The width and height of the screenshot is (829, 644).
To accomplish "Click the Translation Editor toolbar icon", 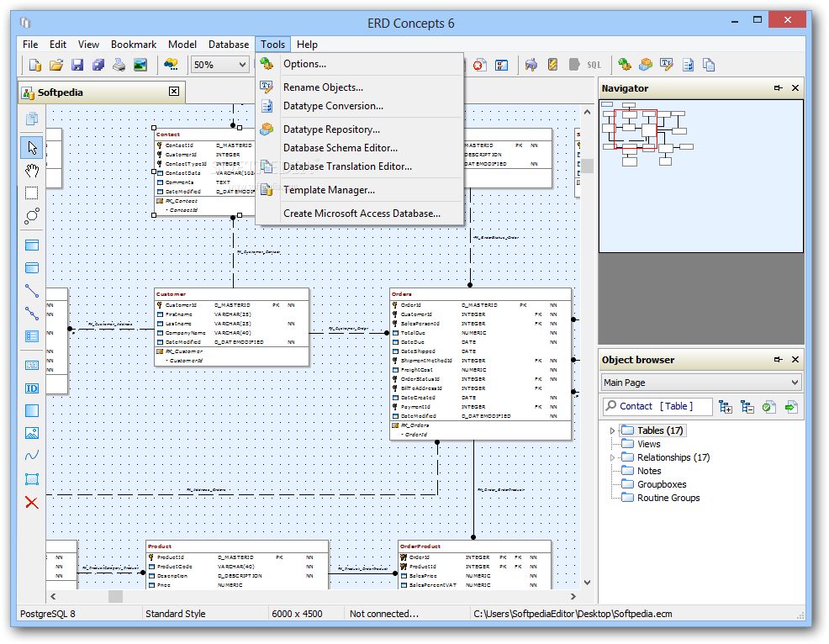I will coord(709,65).
